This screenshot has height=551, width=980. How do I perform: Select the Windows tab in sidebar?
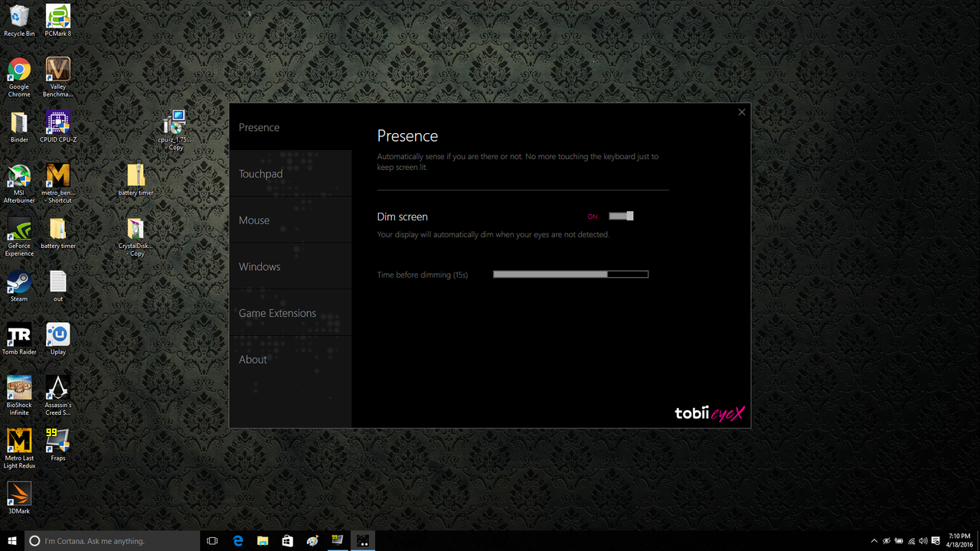point(291,266)
